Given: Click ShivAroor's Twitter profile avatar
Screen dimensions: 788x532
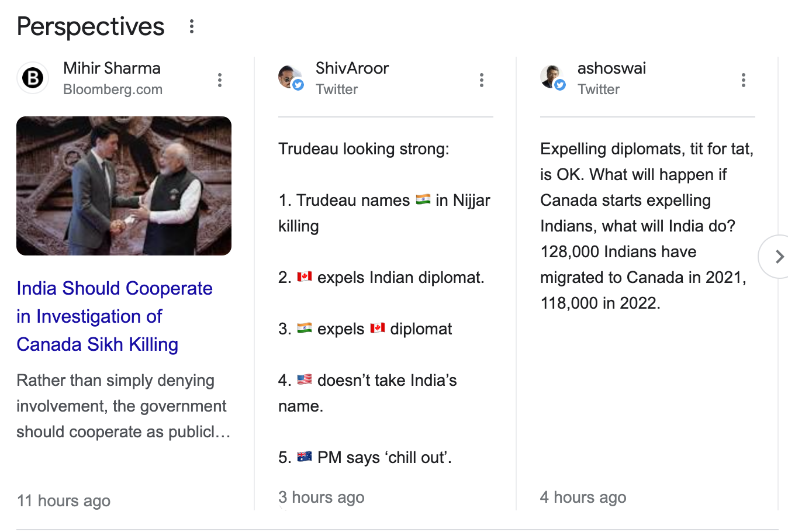Looking at the screenshot, I should 291,77.
